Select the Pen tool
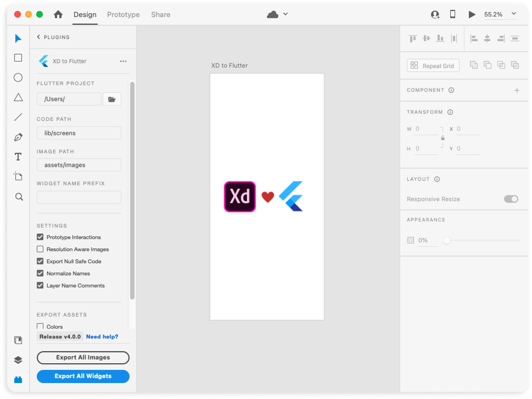 click(x=18, y=137)
